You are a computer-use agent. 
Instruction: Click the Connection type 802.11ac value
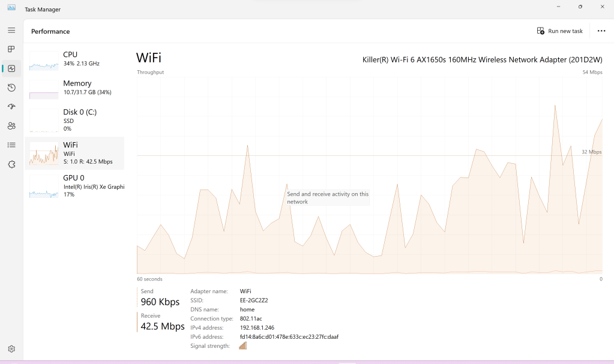[x=251, y=318]
